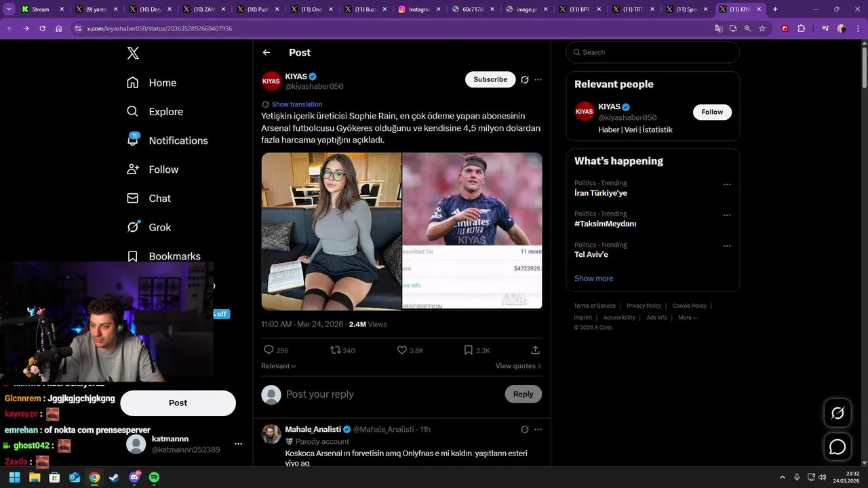Switch to the Stream browser tab
Image resolution: width=868 pixels, height=488 pixels.
point(41,9)
